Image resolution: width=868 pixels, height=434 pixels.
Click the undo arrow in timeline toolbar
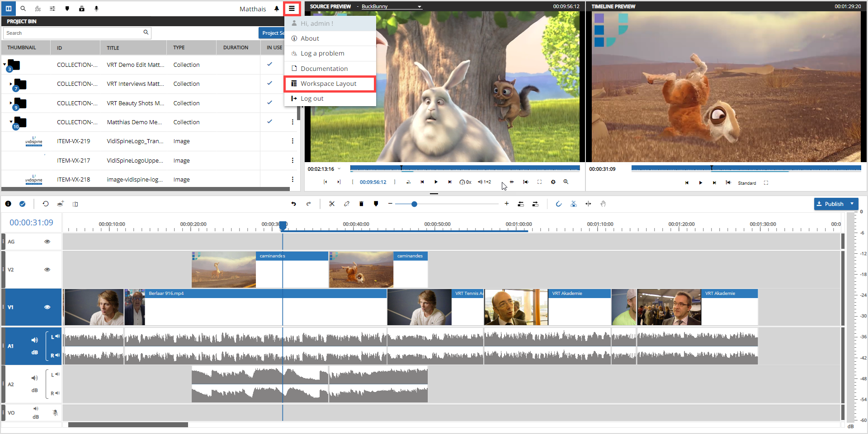point(293,204)
